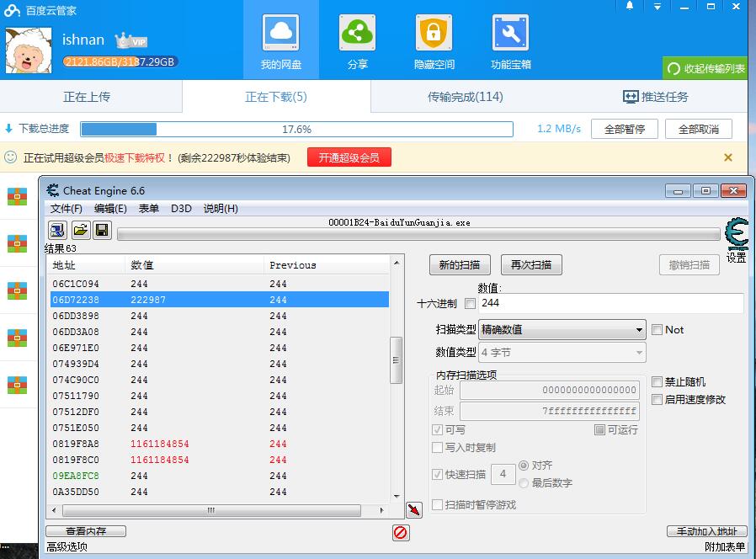The width and height of the screenshot is (756, 559).
Task: Select result row address 06D72238
Action: [220, 300]
